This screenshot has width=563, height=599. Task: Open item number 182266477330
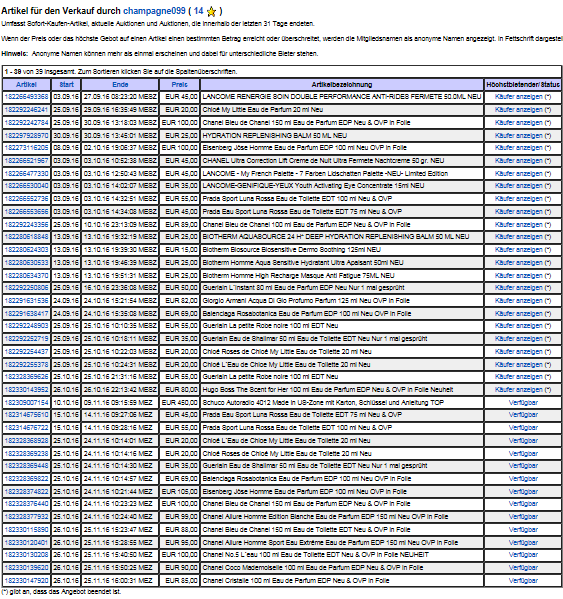coord(26,173)
